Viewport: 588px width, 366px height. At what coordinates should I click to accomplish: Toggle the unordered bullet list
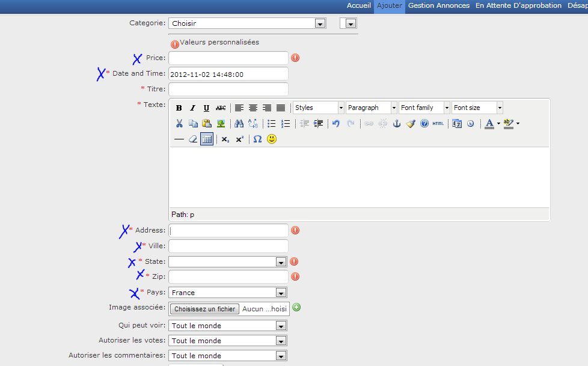[x=272, y=124]
